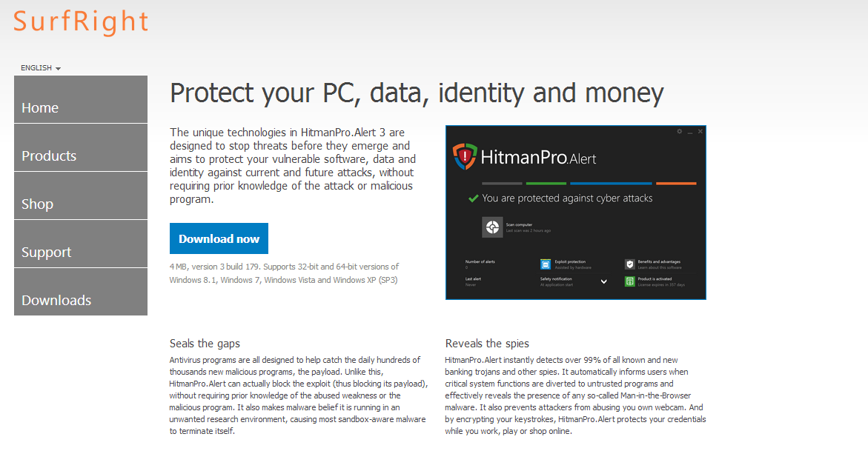This screenshot has width=868, height=451.
Task: Open the ENGLISH language dropdown
Action: pos(41,67)
